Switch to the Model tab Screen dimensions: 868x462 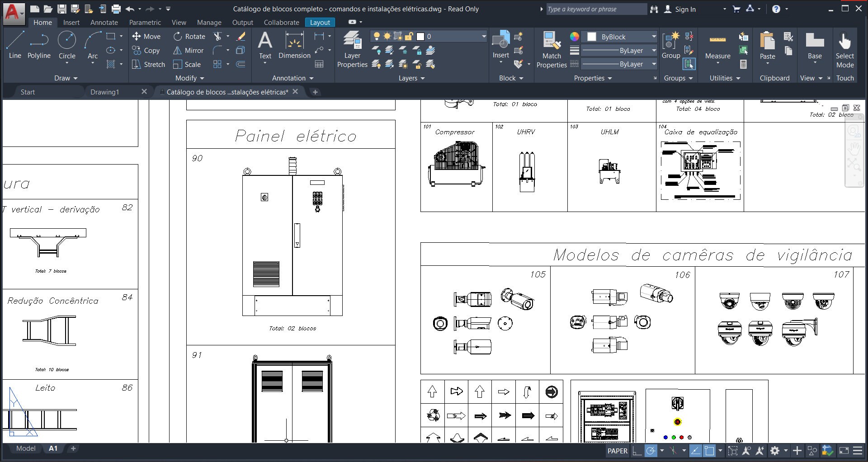tap(26, 448)
